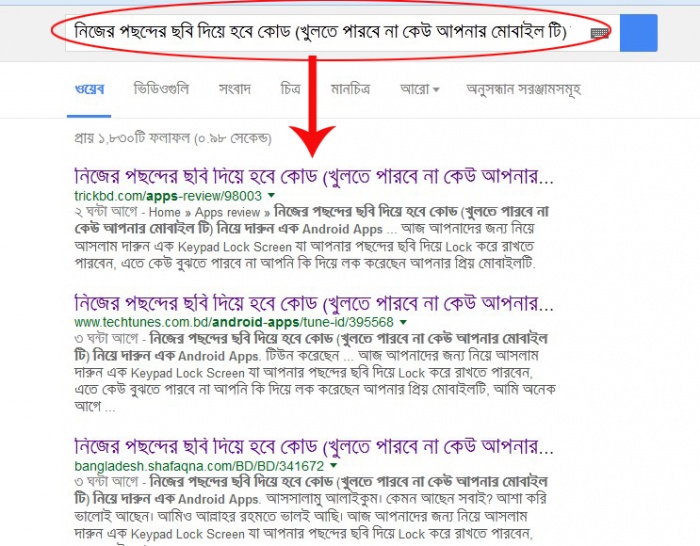The width and height of the screenshot is (700, 546).
Task: Click the virtual keyboard icon in search box
Action: click(x=599, y=33)
